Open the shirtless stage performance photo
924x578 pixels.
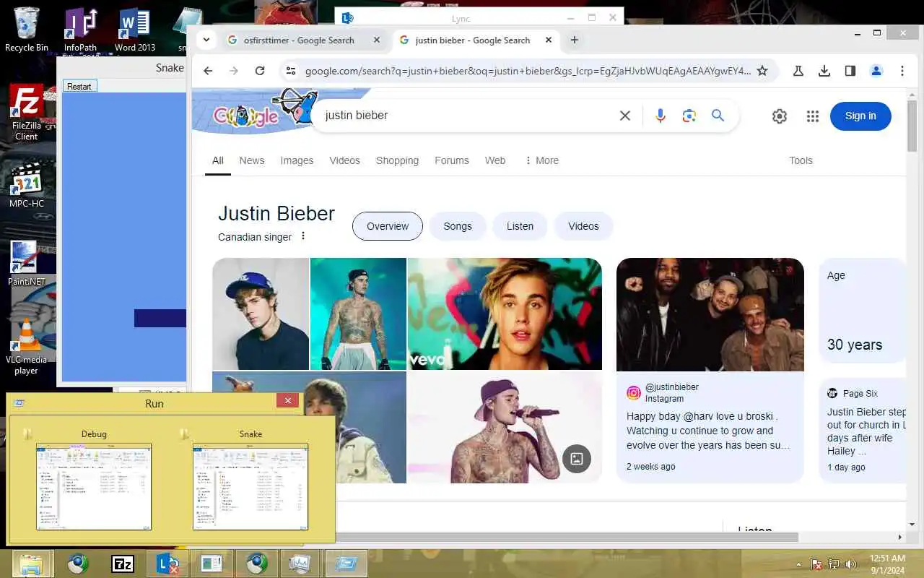click(358, 314)
